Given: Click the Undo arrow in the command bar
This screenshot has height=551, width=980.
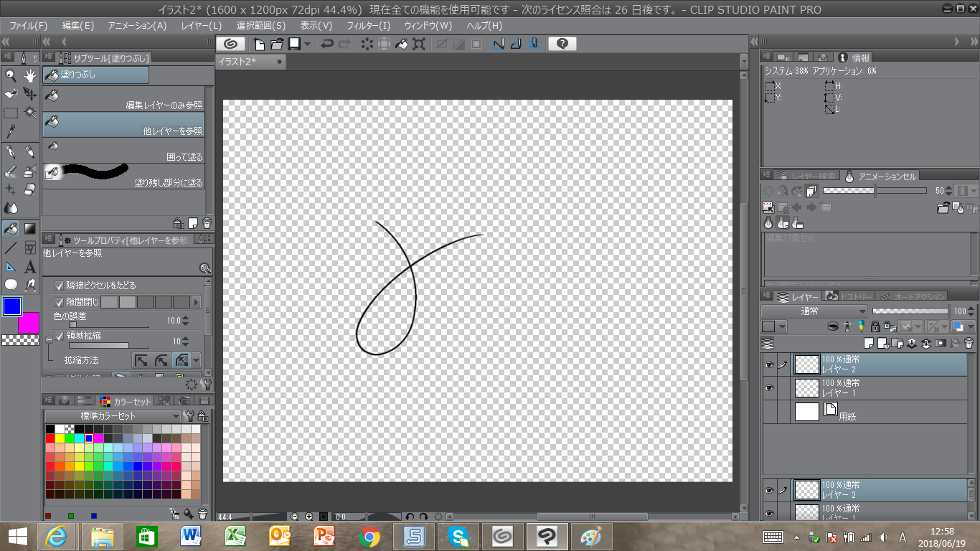Looking at the screenshot, I should tap(327, 44).
